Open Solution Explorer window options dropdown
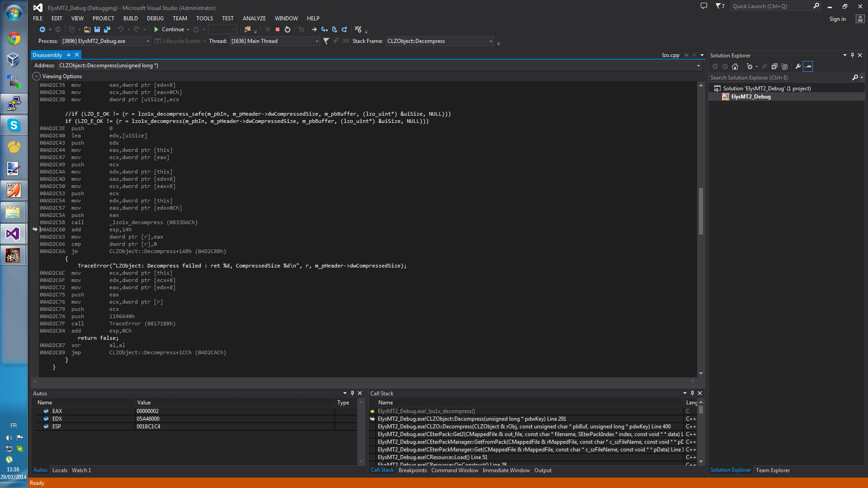The height and width of the screenshot is (488, 868). pyautogui.click(x=844, y=55)
